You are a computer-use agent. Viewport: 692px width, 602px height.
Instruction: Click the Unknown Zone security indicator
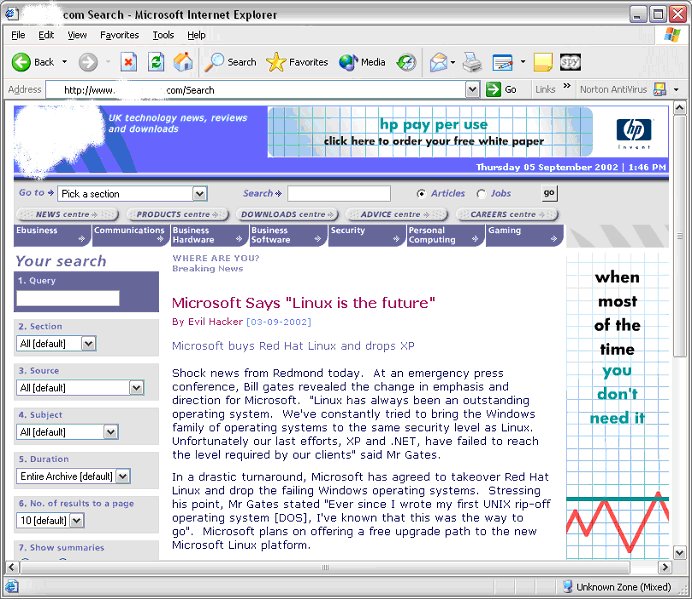click(x=617, y=587)
